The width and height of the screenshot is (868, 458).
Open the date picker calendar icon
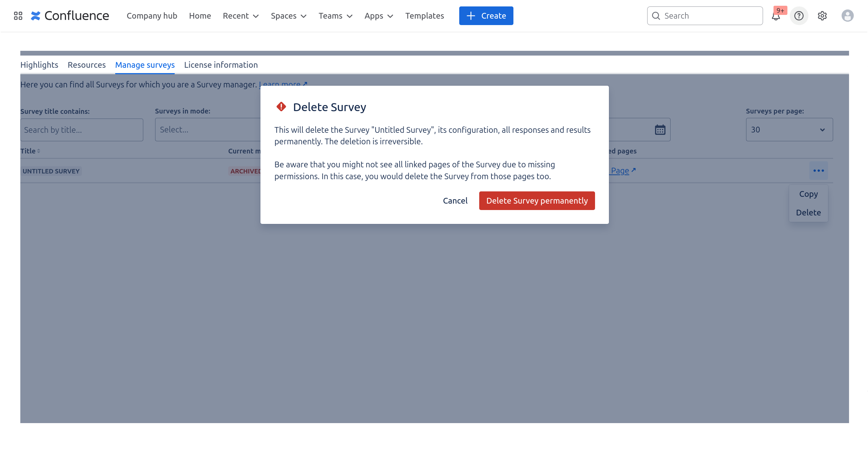[660, 129]
